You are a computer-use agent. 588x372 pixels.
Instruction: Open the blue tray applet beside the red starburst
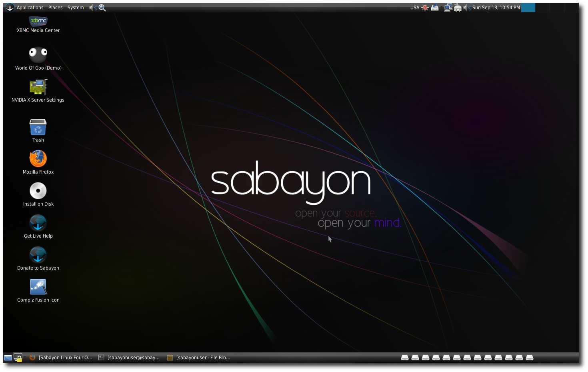[x=435, y=8]
